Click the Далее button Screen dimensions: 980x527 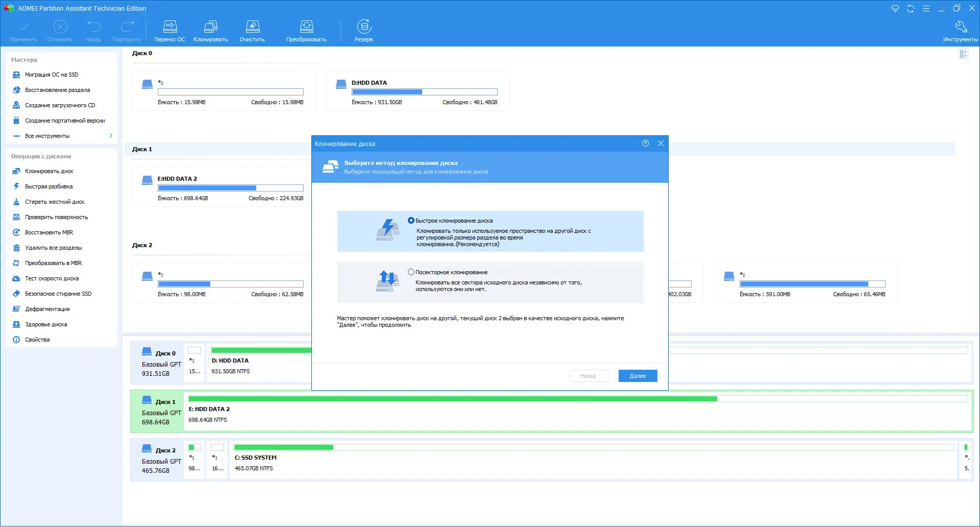pyautogui.click(x=638, y=376)
